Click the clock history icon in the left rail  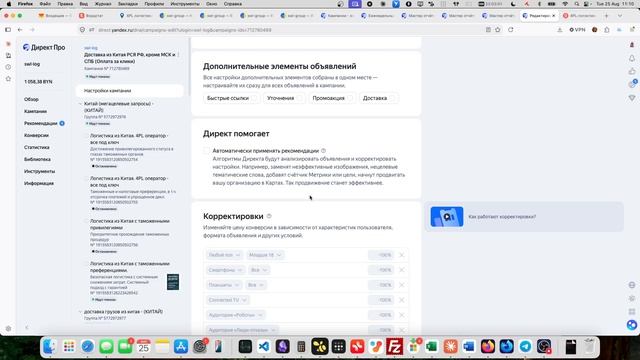(x=8, y=67)
